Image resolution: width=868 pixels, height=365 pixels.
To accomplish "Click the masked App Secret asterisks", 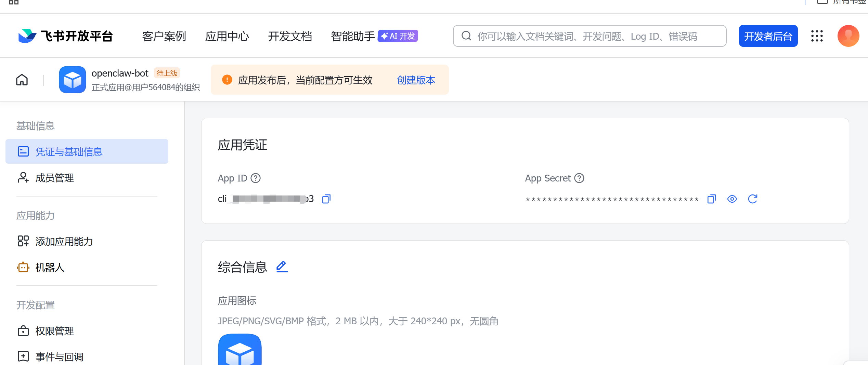I will click(x=612, y=200).
